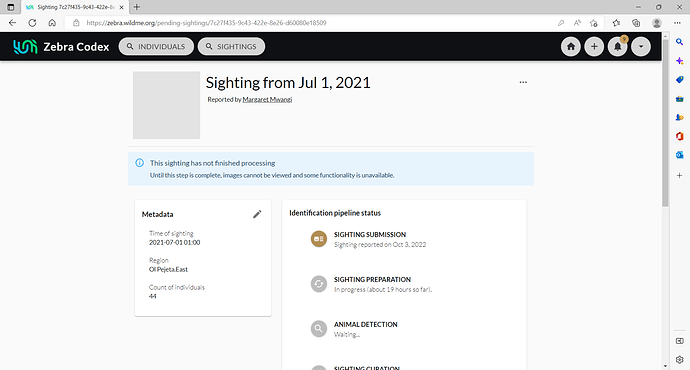Image resolution: width=690 pixels, height=370 pixels.
Task: Click the Sighting Preparation progress icon
Action: pos(319,284)
